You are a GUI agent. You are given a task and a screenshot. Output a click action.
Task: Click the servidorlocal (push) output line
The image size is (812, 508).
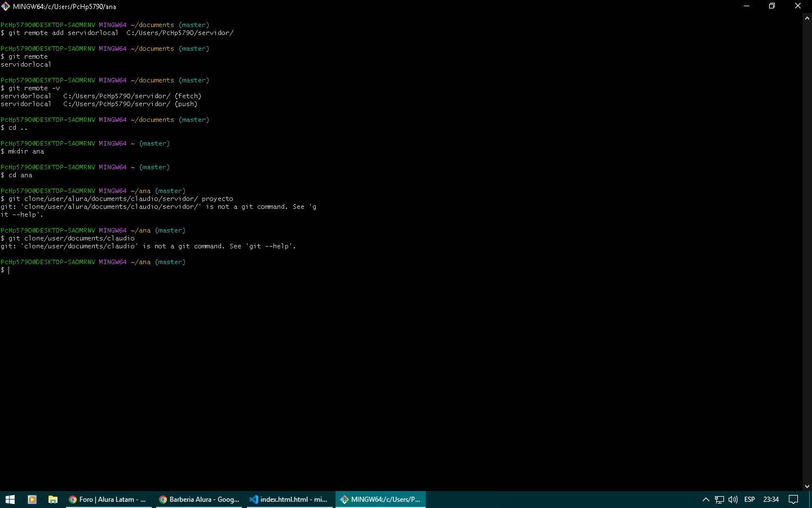99,104
